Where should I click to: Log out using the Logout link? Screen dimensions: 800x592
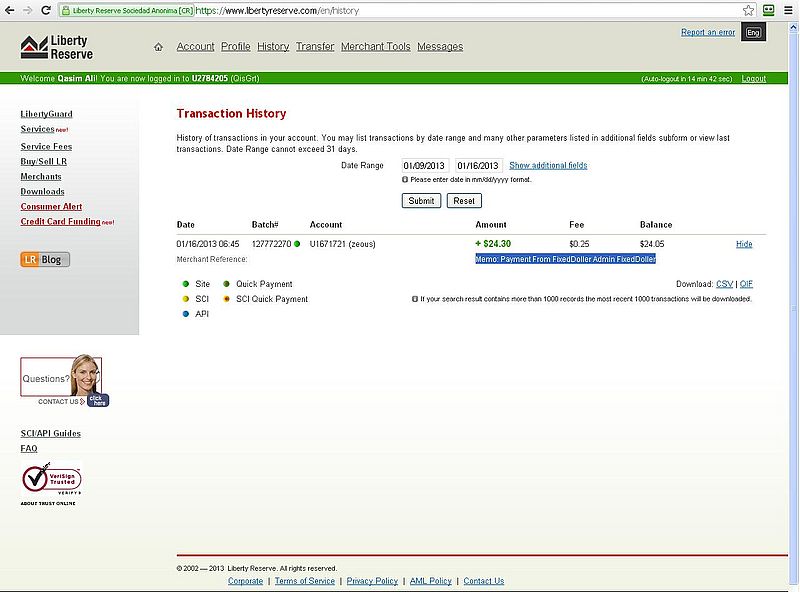tap(754, 79)
